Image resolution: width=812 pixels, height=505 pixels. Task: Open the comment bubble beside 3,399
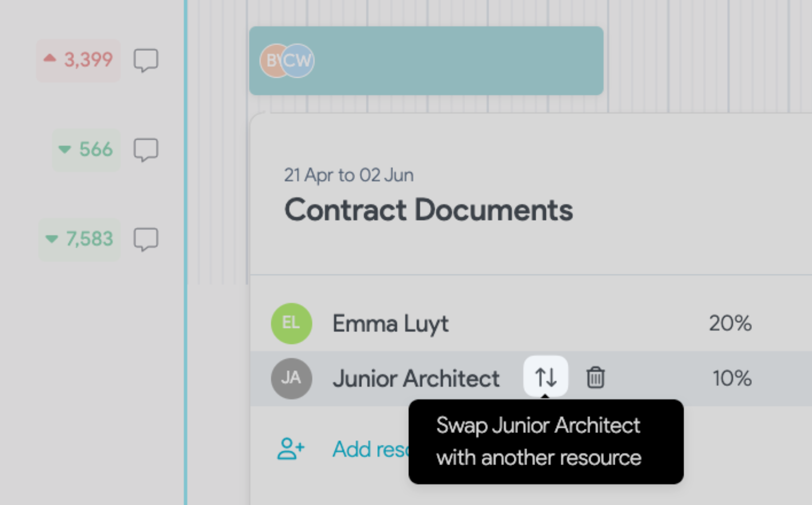pos(146,60)
